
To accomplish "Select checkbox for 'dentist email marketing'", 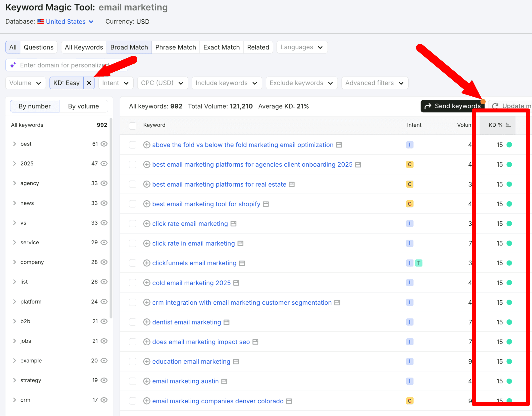I will (133, 322).
